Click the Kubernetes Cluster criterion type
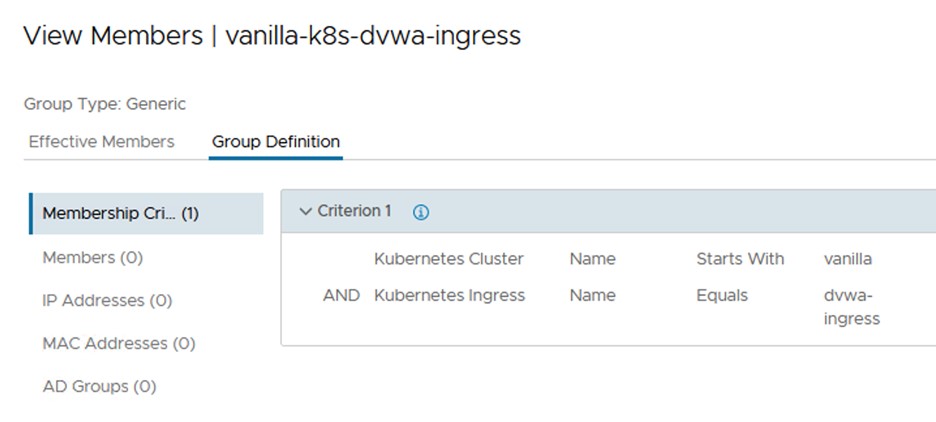 tap(449, 259)
